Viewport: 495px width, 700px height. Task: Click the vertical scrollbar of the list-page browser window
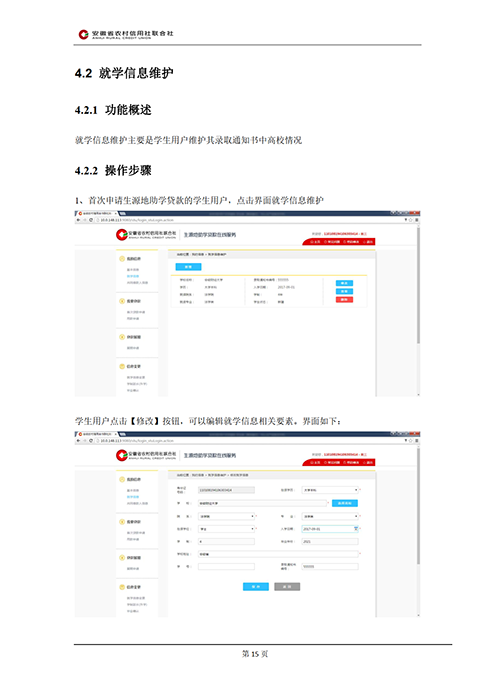pos(418,286)
